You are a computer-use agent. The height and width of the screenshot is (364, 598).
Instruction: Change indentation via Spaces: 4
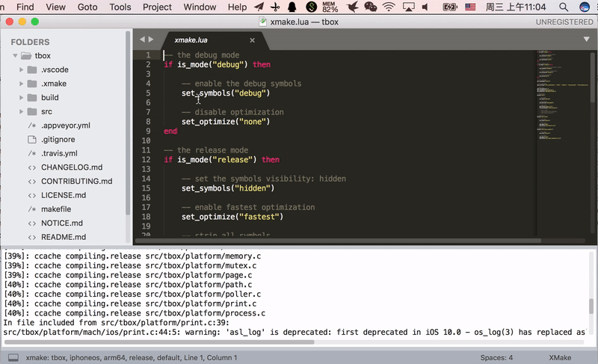(x=496, y=357)
